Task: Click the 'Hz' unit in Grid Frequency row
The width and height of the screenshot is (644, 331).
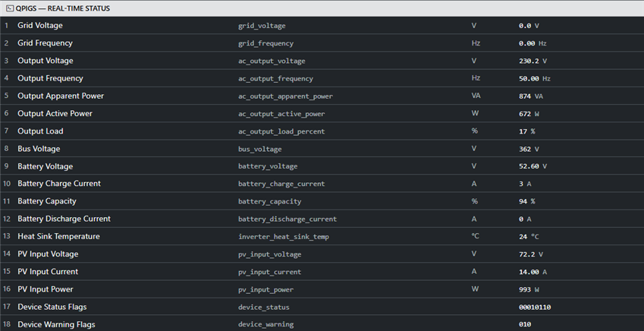Action: (476, 43)
